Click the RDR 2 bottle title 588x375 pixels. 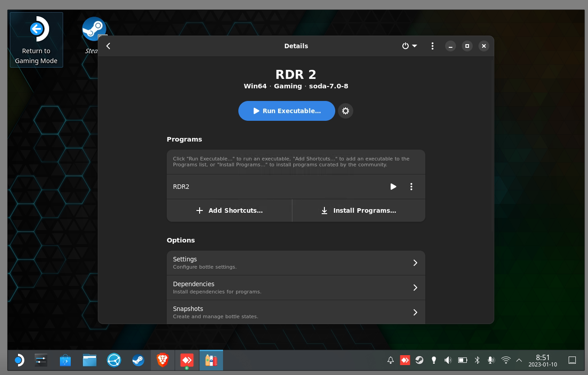pos(296,74)
